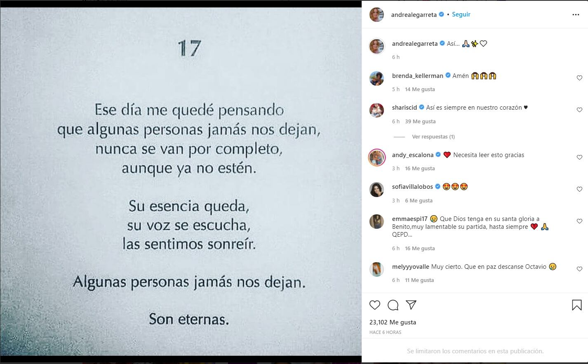Like emmaespi17's comment with heart
The width and height of the screenshot is (588, 364).
point(579,221)
